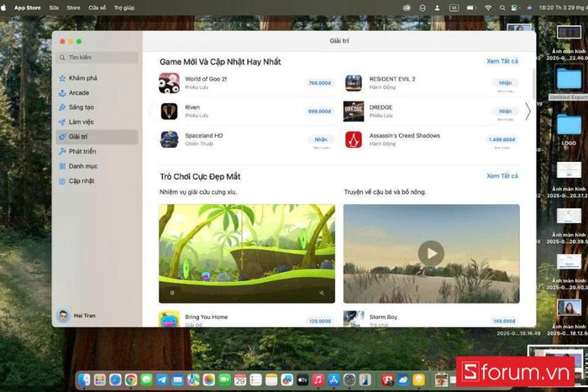This screenshot has height=392, width=588.
Task: Open the RESIDENT EVIL 2 app icon
Action: coord(354,83)
